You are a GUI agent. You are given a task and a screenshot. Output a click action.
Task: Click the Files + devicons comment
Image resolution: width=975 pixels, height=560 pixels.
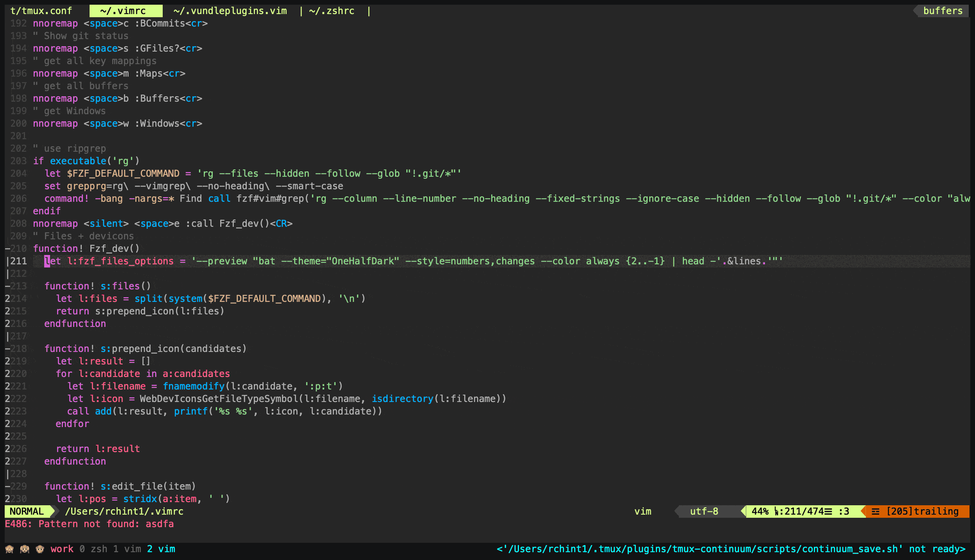tap(83, 236)
